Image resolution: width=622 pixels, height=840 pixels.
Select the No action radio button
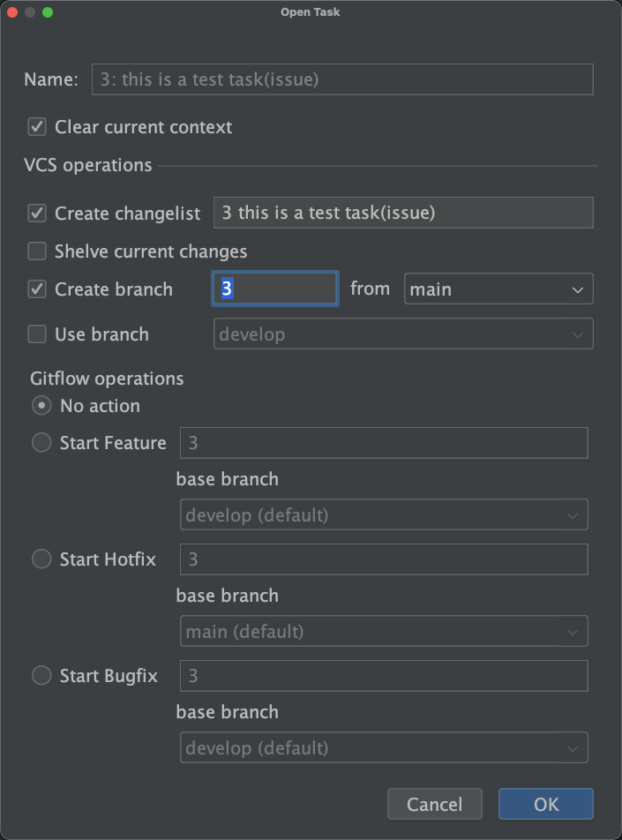pyautogui.click(x=41, y=407)
